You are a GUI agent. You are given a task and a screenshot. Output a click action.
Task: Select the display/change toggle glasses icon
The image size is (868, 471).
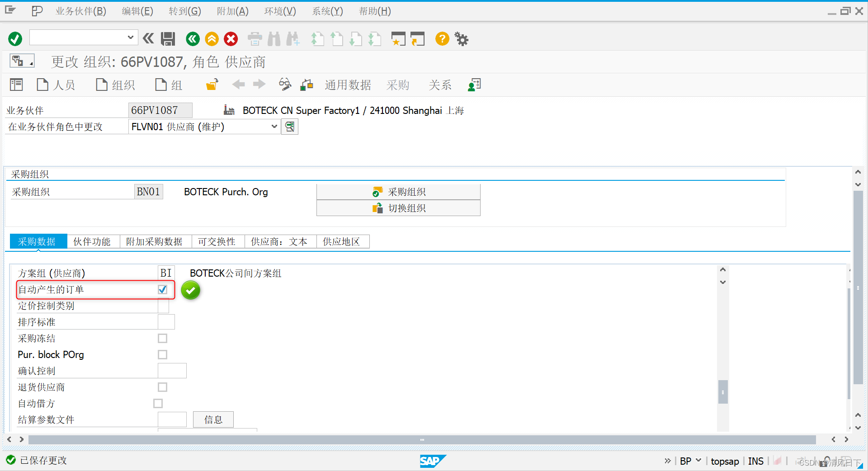coord(285,85)
